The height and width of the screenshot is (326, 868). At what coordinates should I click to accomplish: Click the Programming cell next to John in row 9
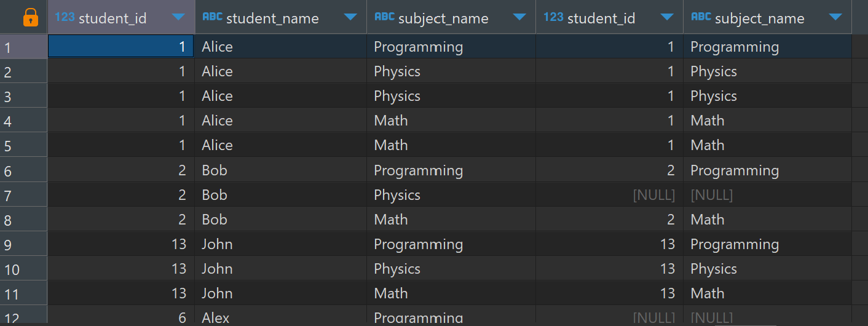point(451,244)
